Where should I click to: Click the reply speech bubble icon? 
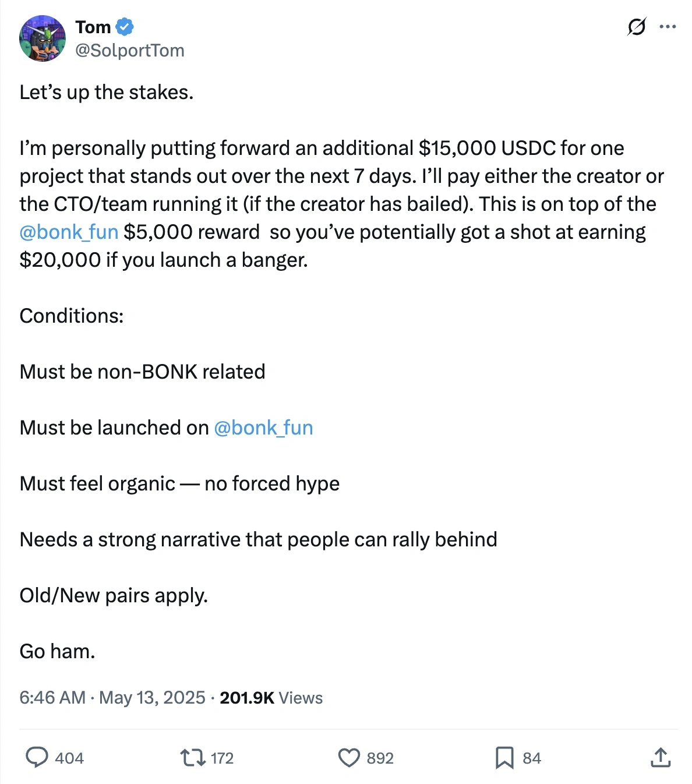click(37, 757)
